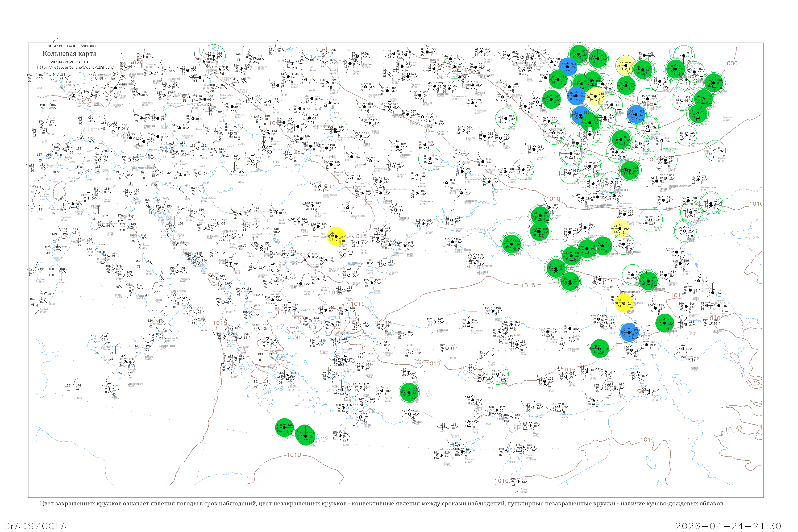Click the westernmost green circle on Crete
The width and height of the screenshot is (798, 532).
284,428
